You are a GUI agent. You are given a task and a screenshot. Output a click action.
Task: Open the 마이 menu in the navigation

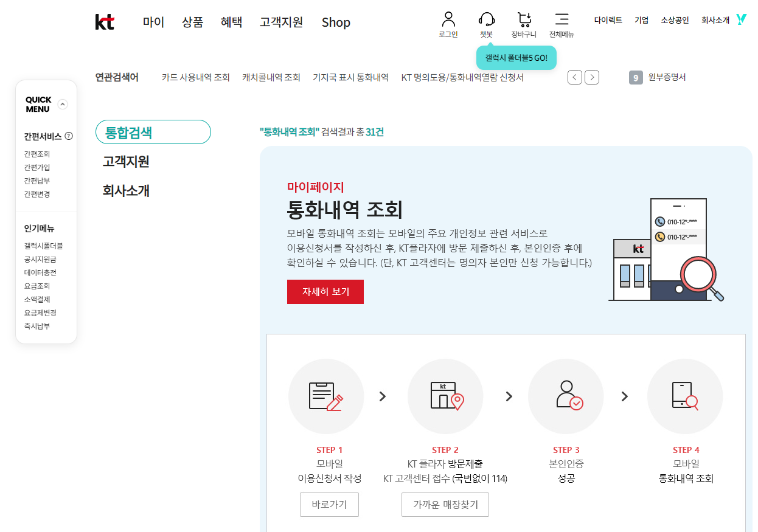click(x=153, y=22)
